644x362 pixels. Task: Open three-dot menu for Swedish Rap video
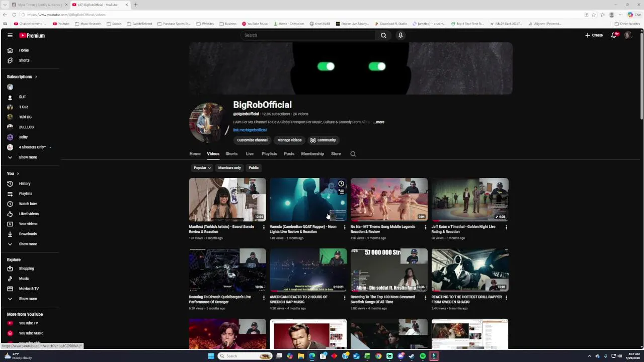345,298
